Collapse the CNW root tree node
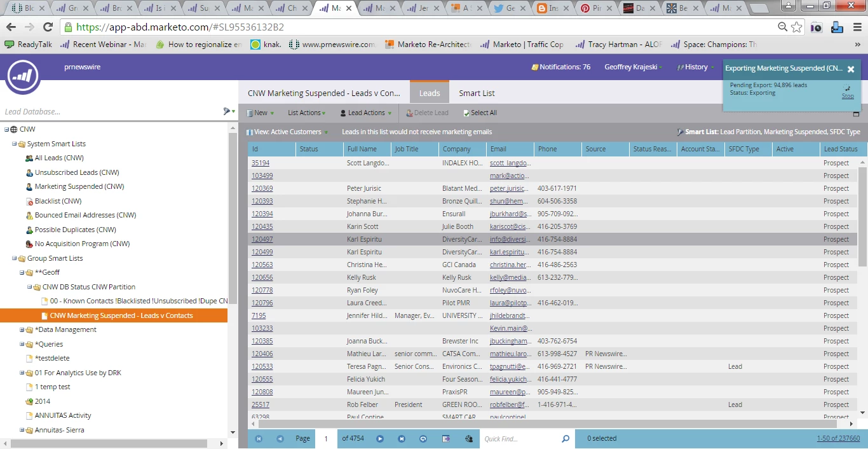Screen dimensions: 868x449 (x=6, y=129)
